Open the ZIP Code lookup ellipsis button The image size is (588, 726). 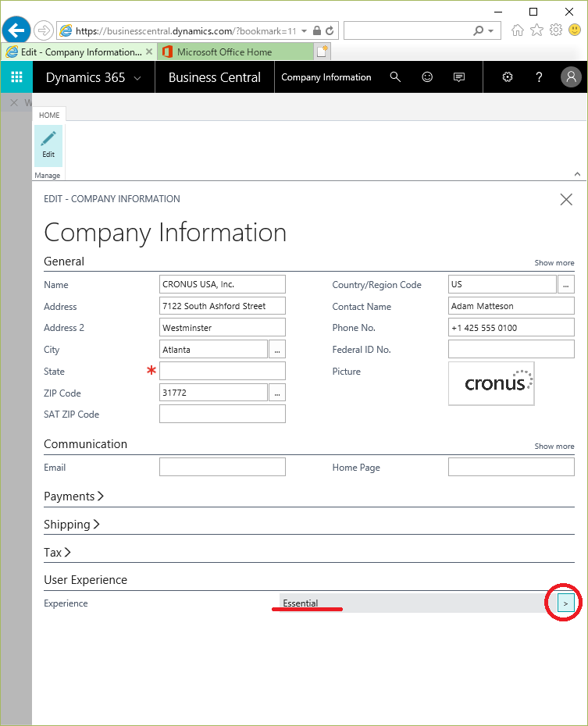[277, 392]
